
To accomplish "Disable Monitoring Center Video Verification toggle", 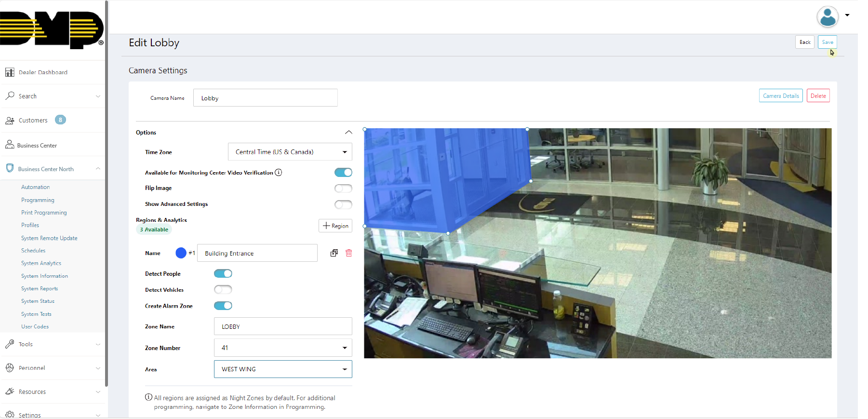I will click(343, 173).
